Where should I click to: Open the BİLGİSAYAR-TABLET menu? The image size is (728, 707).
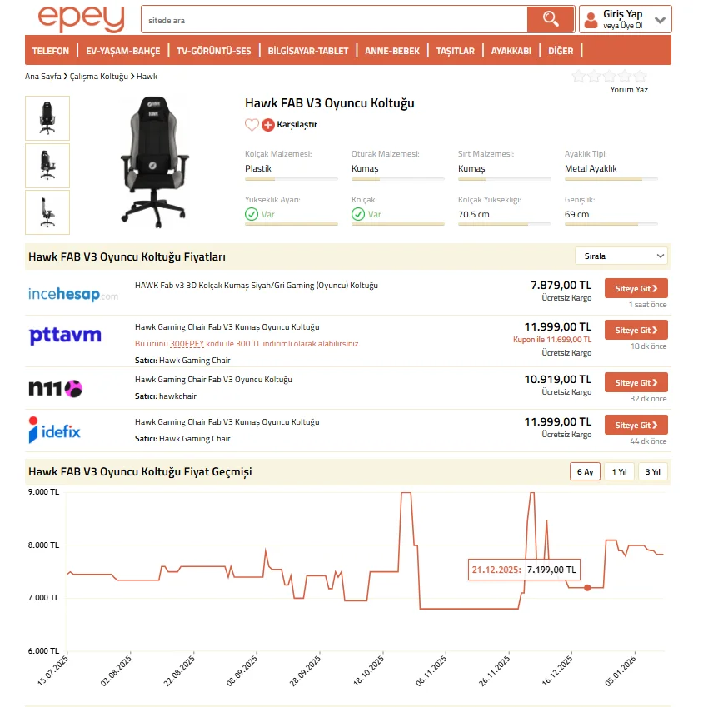coord(308,51)
